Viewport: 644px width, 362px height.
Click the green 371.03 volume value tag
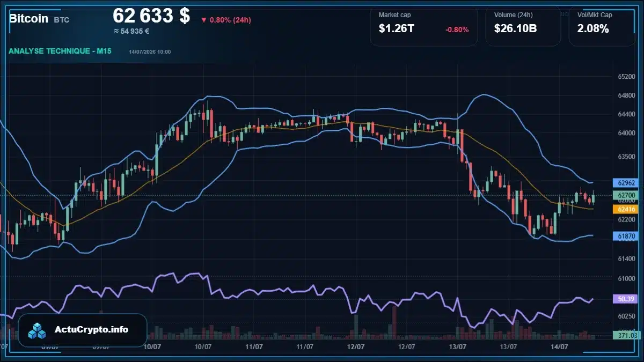point(626,335)
